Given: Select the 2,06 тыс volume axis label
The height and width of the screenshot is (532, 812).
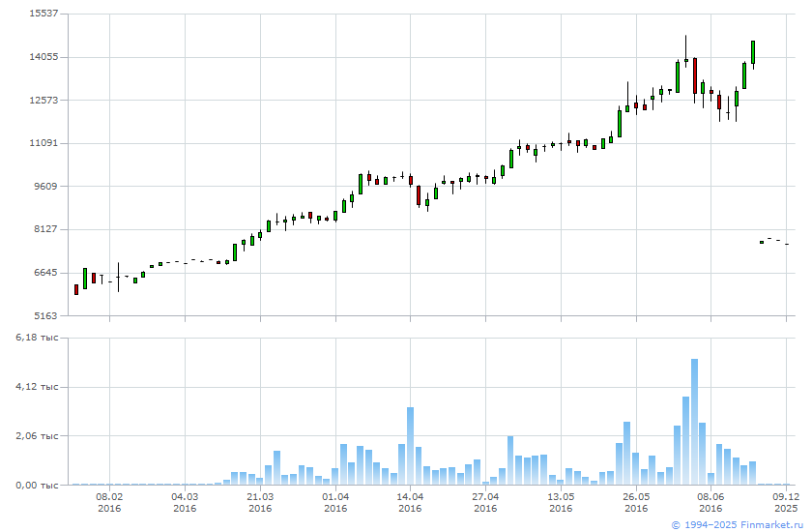Looking at the screenshot, I should coord(40,436).
